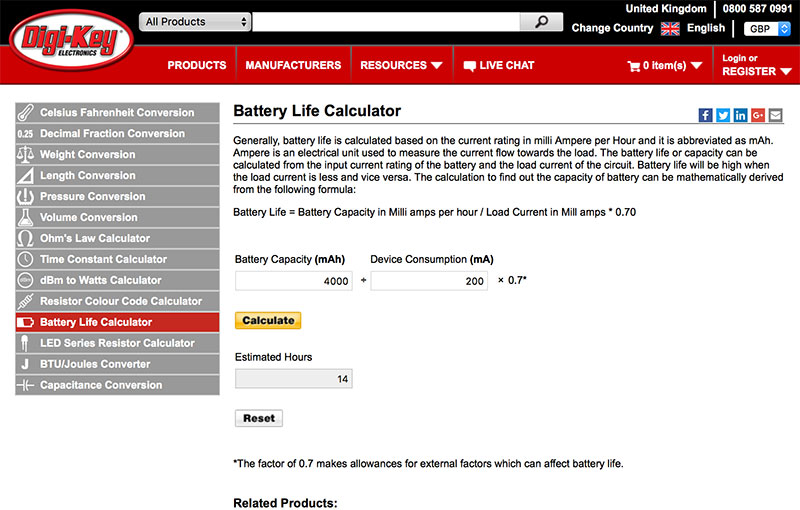This screenshot has height=510, width=800.
Task: Expand the Login or Register menu
Action: tap(755, 65)
